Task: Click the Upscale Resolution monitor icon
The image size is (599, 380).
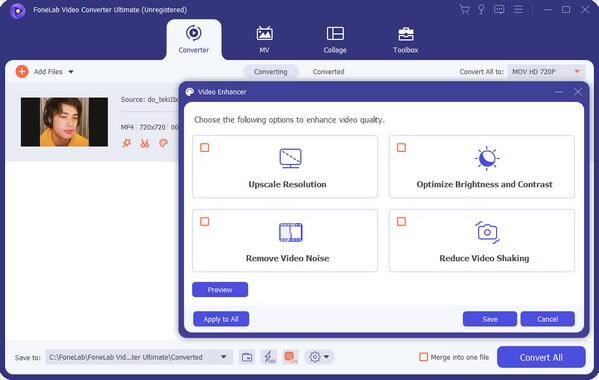Action: click(x=290, y=158)
